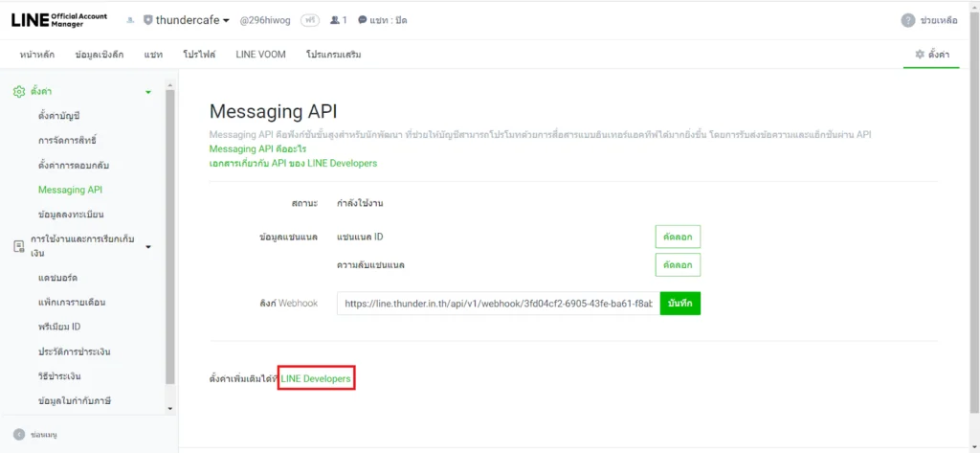Click the gear icon in sidebar ตั้งค่า header
This screenshot has width=980, height=453.
click(19, 91)
